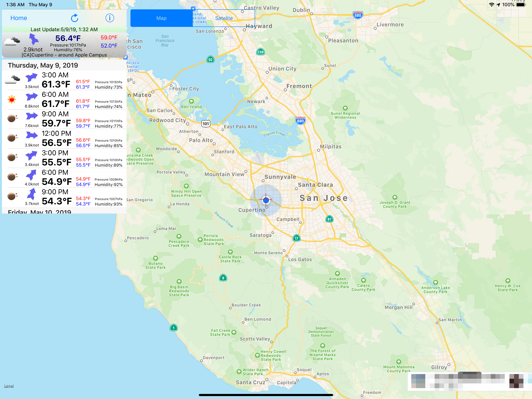Tap current conditions Cupertino panel

pos(64,45)
